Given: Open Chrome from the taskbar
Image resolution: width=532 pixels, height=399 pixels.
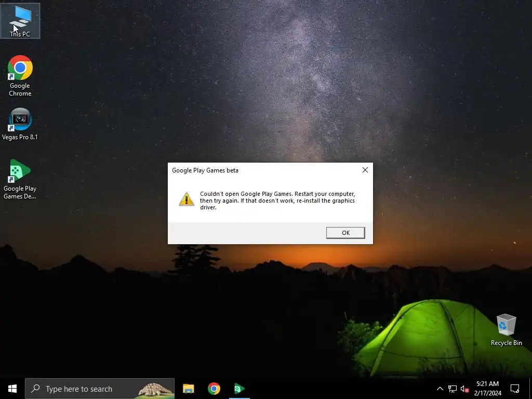Looking at the screenshot, I should click(214, 389).
